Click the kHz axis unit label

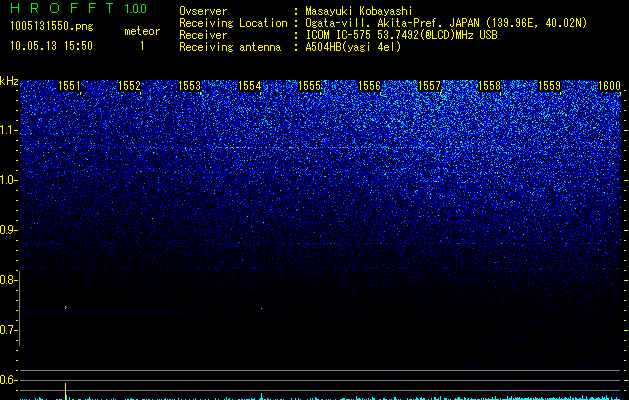[9, 81]
